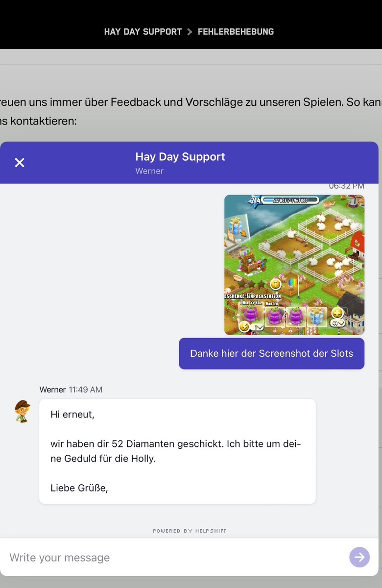Go to the HAY DAY SUPPORT breadcrumb

143,32
